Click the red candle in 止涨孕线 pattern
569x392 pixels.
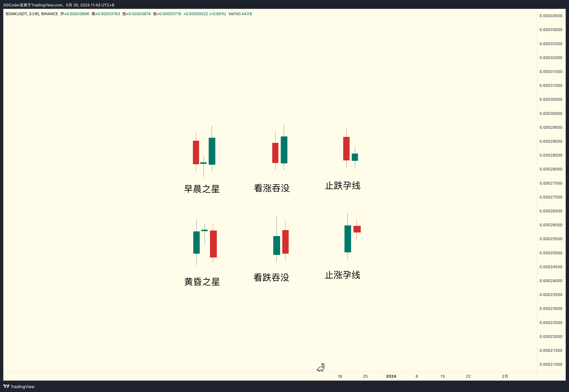[x=357, y=229]
